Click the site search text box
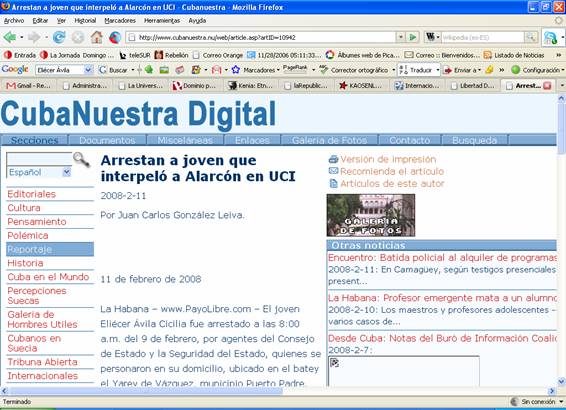 [x=39, y=159]
